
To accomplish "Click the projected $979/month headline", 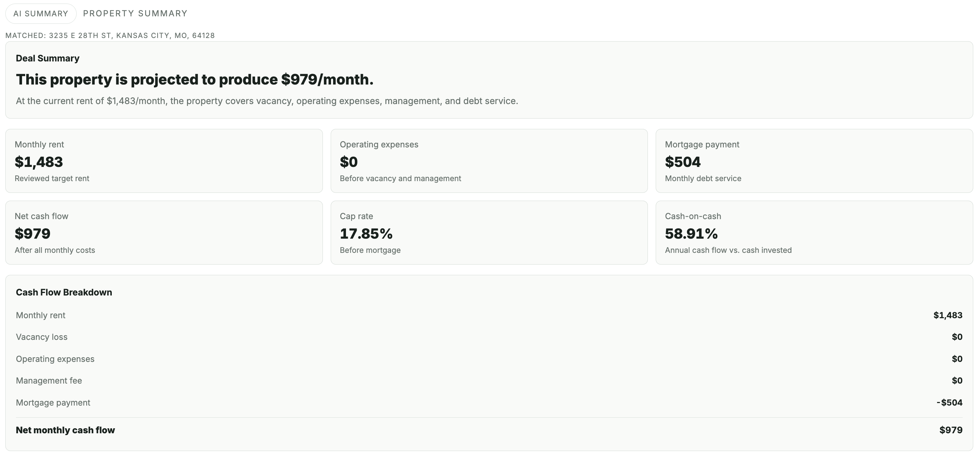I will [x=194, y=80].
